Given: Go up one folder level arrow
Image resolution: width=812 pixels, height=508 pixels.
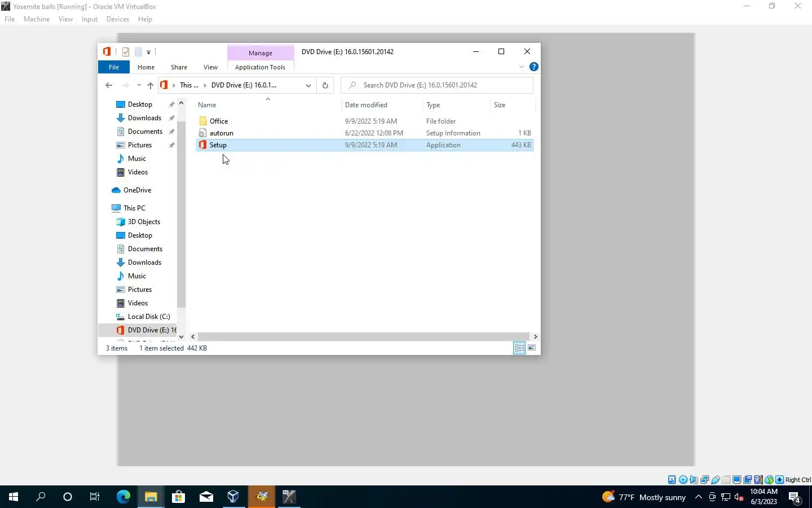Looking at the screenshot, I should click(150, 85).
